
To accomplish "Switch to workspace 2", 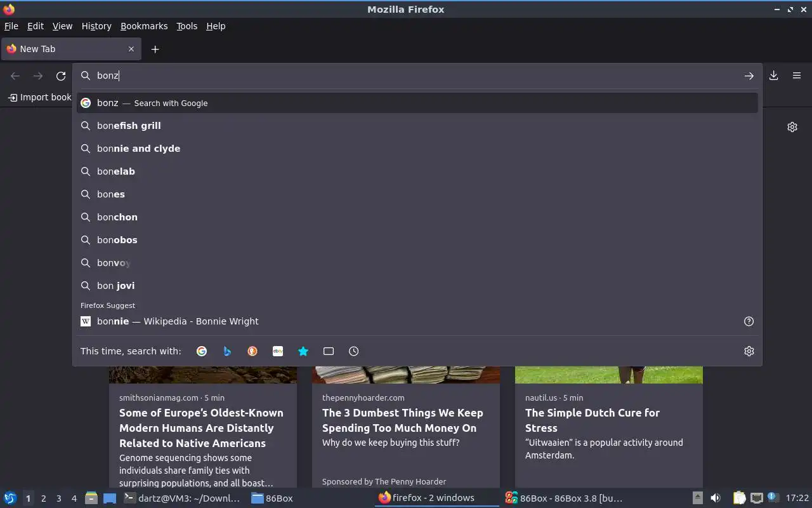I will coord(43,498).
